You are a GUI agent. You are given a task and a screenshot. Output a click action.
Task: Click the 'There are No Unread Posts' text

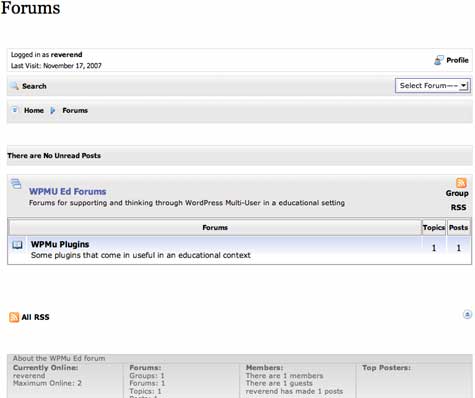click(x=54, y=156)
